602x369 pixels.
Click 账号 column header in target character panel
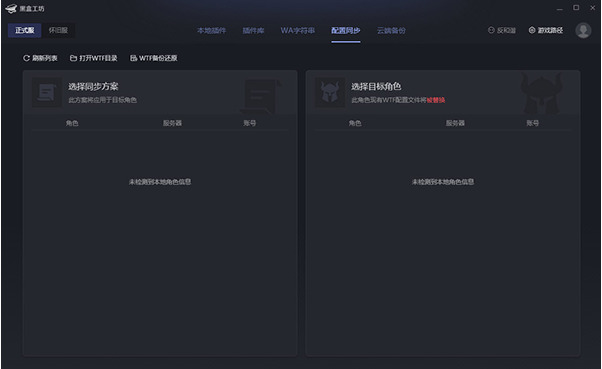[533, 123]
